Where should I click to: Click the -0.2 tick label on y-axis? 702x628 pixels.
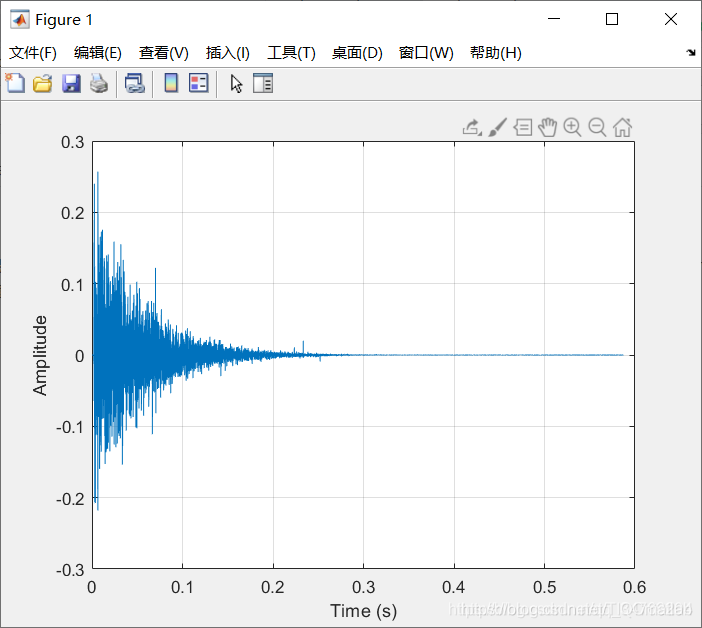click(70, 499)
